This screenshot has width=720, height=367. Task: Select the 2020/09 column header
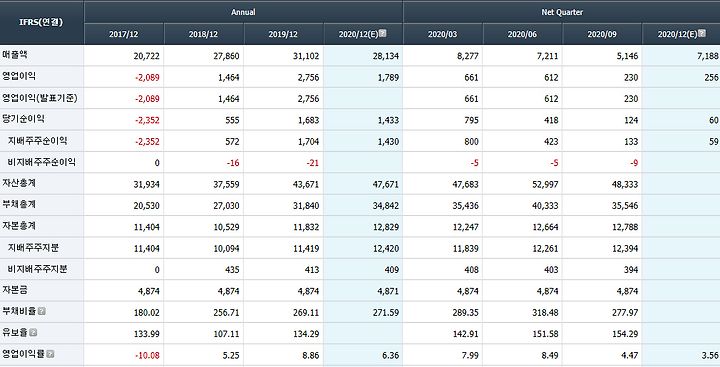click(x=602, y=34)
